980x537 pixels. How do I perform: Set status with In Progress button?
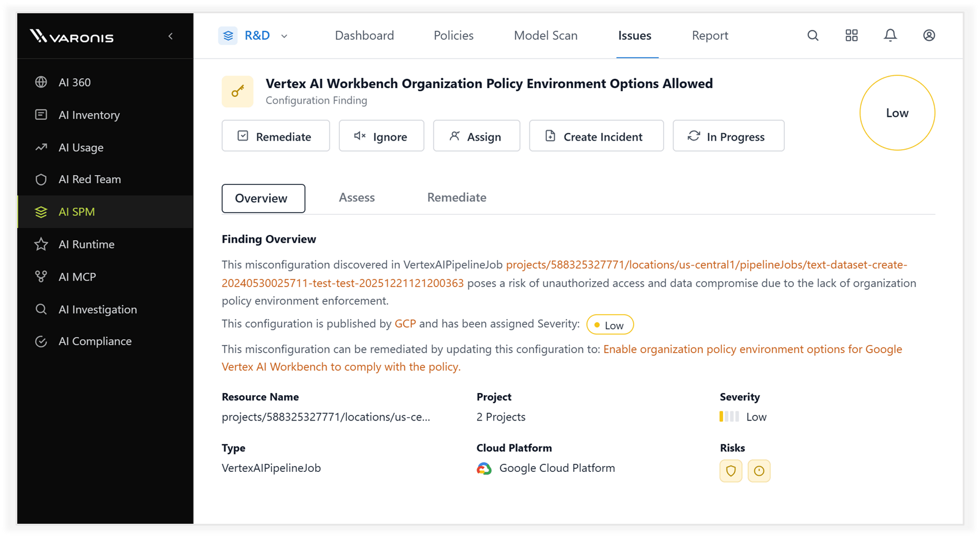coord(728,136)
